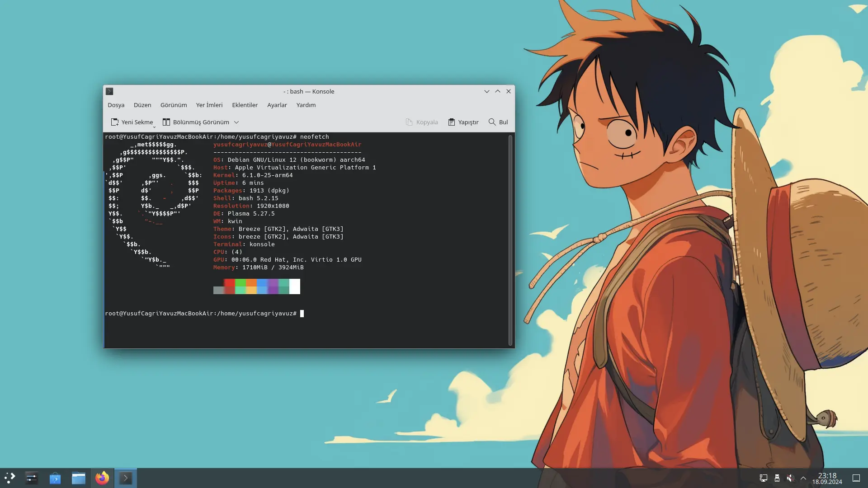Viewport: 868px width, 488px height.
Task: Open the Yer İmleri menu
Action: (x=209, y=105)
